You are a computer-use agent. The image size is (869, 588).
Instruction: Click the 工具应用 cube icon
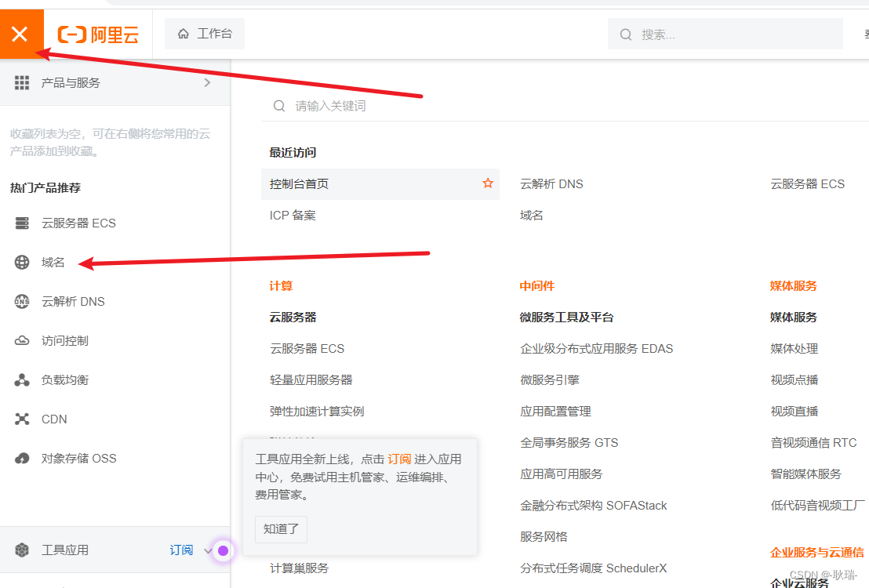(x=22, y=550)
